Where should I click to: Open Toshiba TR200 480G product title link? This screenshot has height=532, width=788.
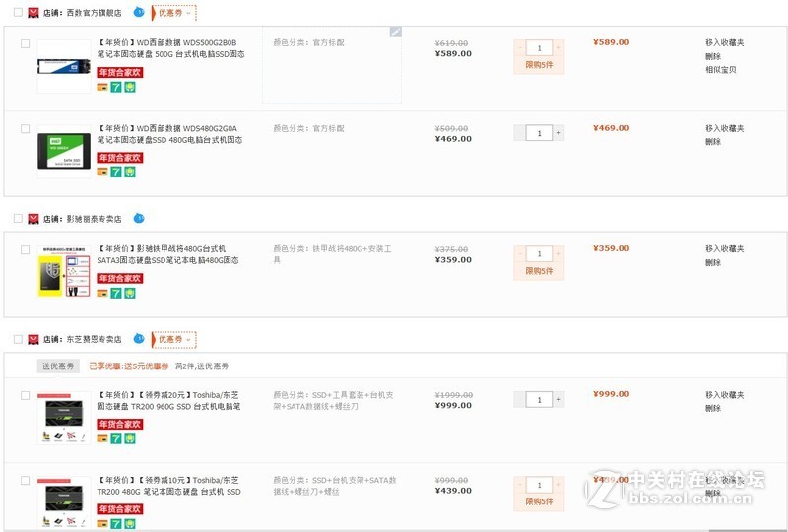pyautogui.click(x=168, y=486)
